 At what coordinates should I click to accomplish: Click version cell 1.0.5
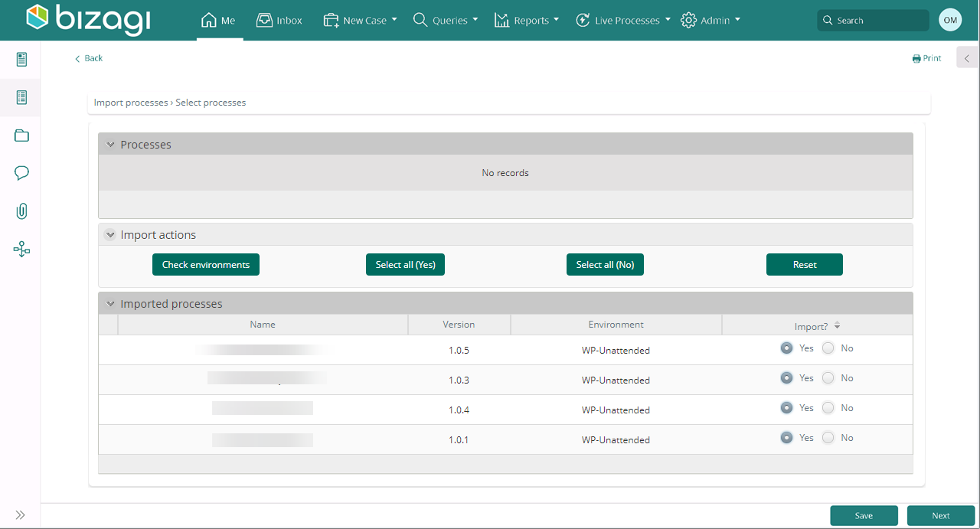[x=459, y=351]
